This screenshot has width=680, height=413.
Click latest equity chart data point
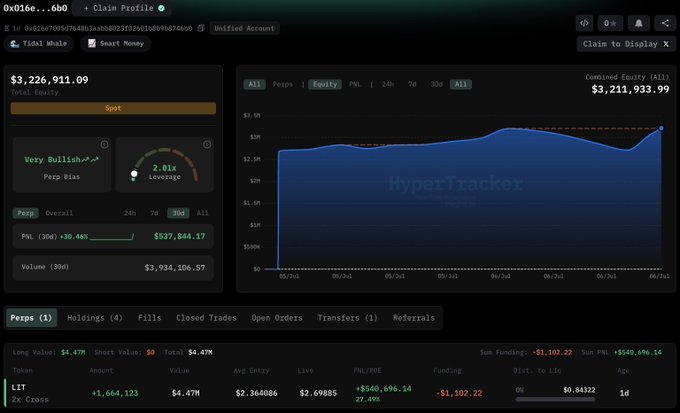(661, 128)
